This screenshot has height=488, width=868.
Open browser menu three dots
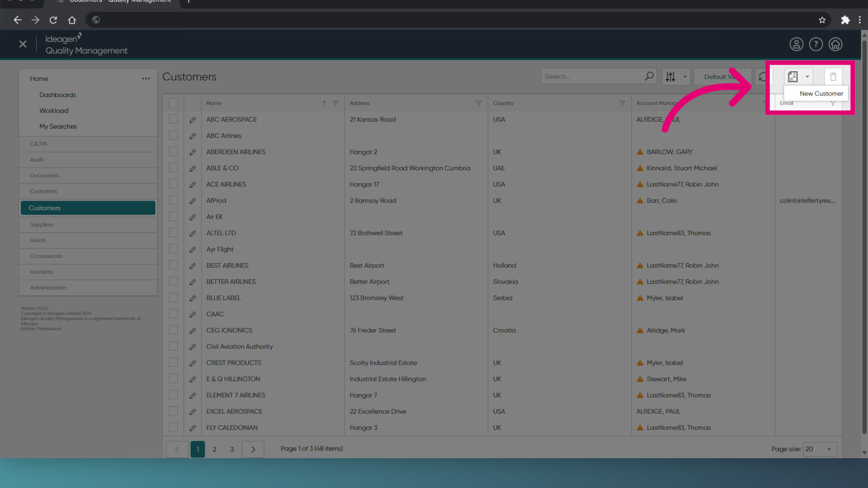coord(860,20)
